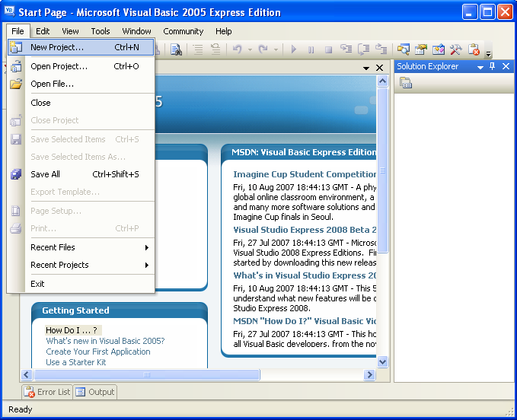This screenshot has width=517, height=420.
Task: Click the Find in Files toolbar icon
Action: pos(177,49)
